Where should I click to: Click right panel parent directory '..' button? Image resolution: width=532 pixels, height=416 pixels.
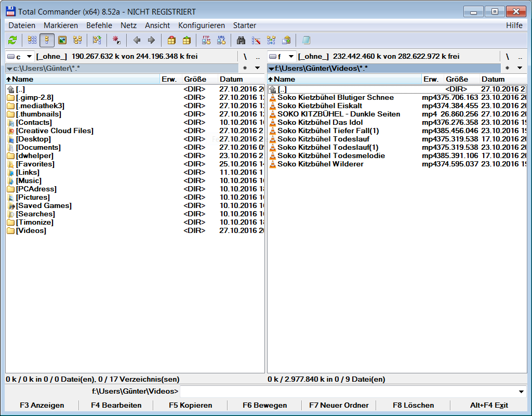tap(520, 57)
